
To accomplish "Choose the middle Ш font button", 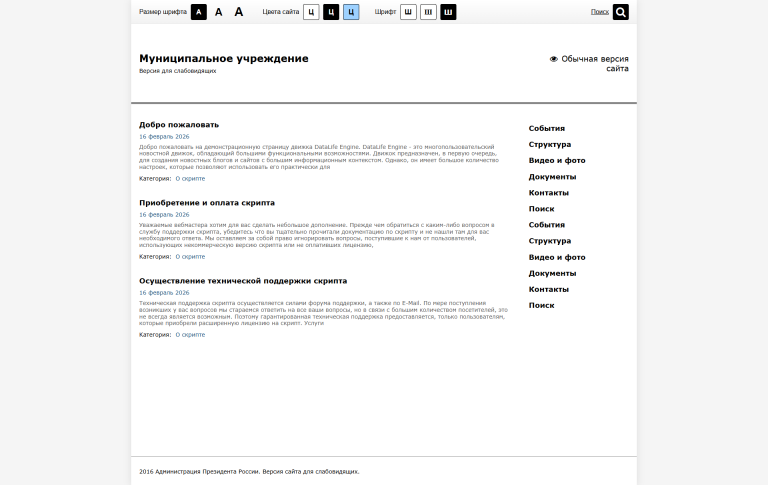I will pos(428,12).
